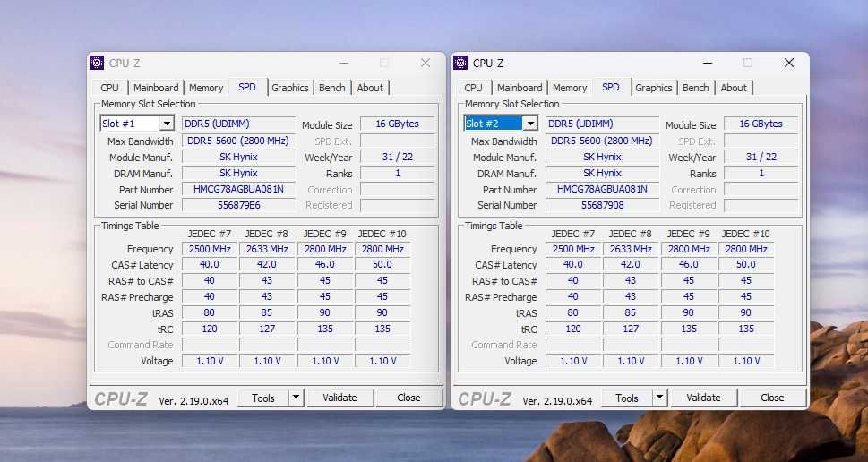Image resolution: width=868 pixels, height=462 pixels.
Task: Select SPD tab in left window
Action: (247, 87)
